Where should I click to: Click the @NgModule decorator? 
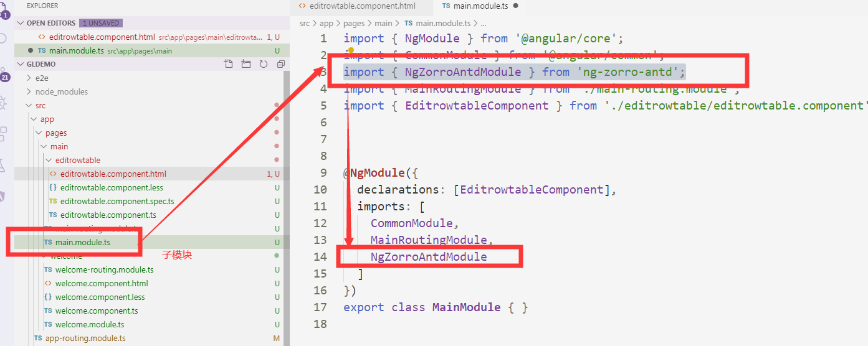pos(374,173)
